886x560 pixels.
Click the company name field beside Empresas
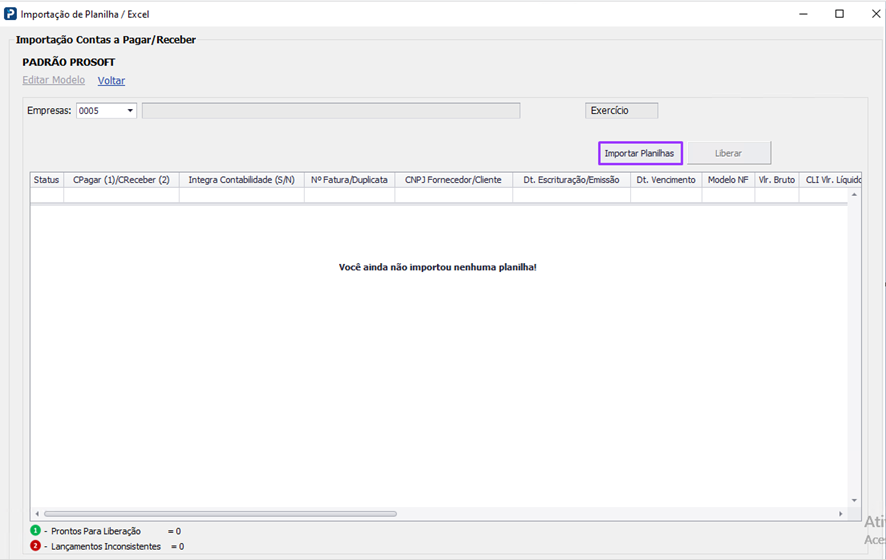[331, 111]
